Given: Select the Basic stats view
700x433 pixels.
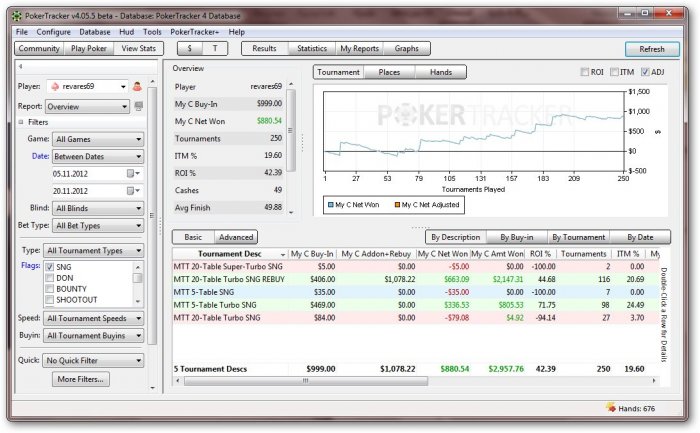Looking at the screenshot, I should click(x=193, y=237).
